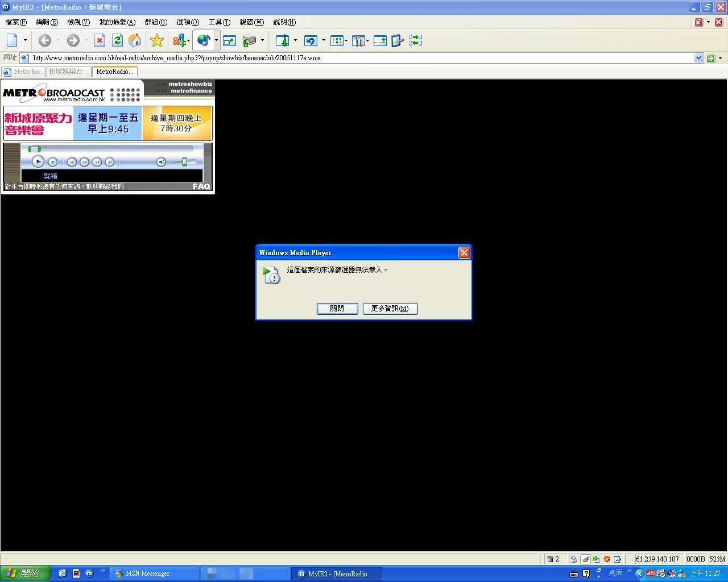
Task: Click 關閉 button in Windows Media Player dialog
Action: (x=337, y=309)
